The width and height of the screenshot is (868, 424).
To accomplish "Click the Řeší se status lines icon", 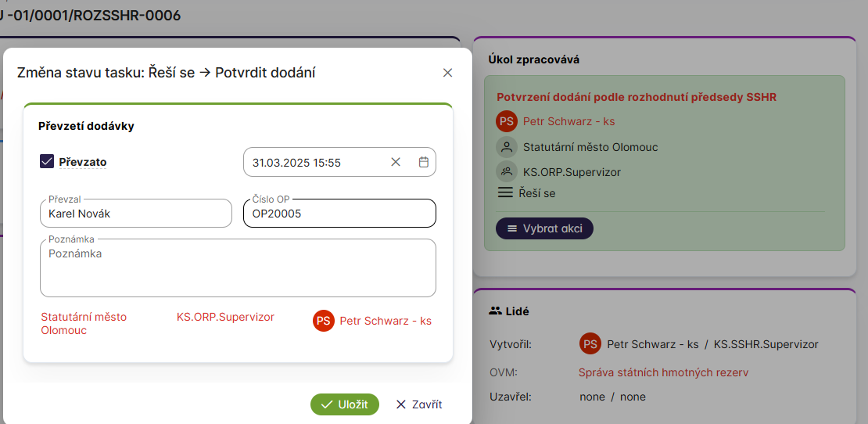I will tap(505, 192).
